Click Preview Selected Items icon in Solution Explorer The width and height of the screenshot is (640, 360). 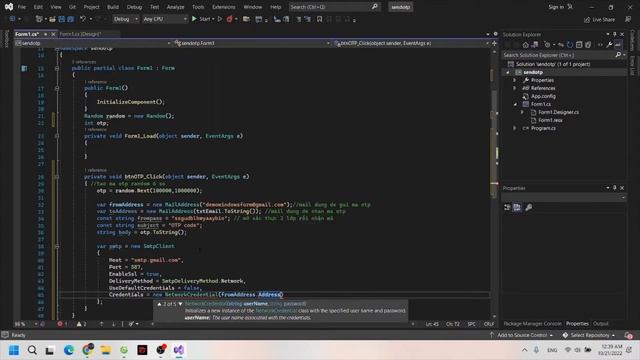tap(618, 45)
